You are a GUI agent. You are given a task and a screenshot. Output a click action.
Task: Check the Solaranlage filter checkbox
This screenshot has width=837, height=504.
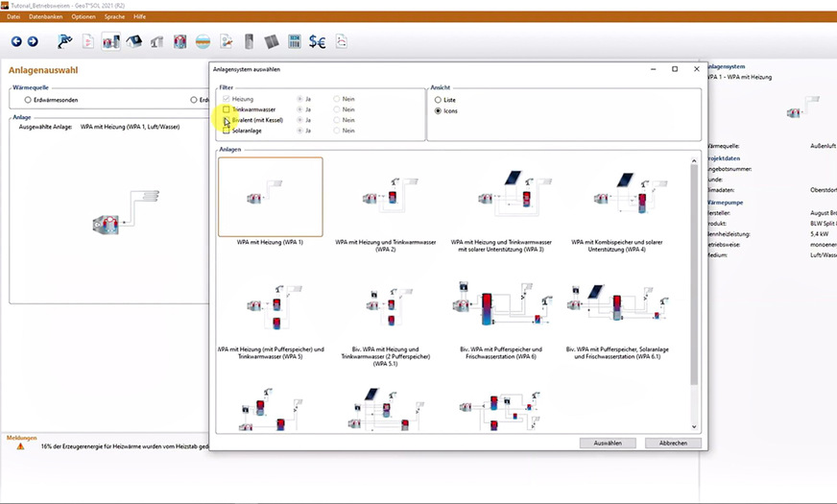[227, 131]
